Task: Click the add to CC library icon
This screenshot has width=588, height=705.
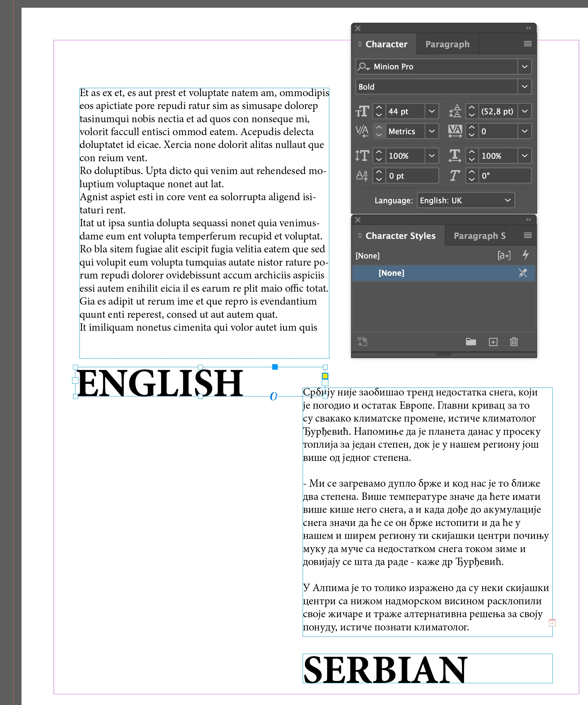Action: [x=362, y=342]
